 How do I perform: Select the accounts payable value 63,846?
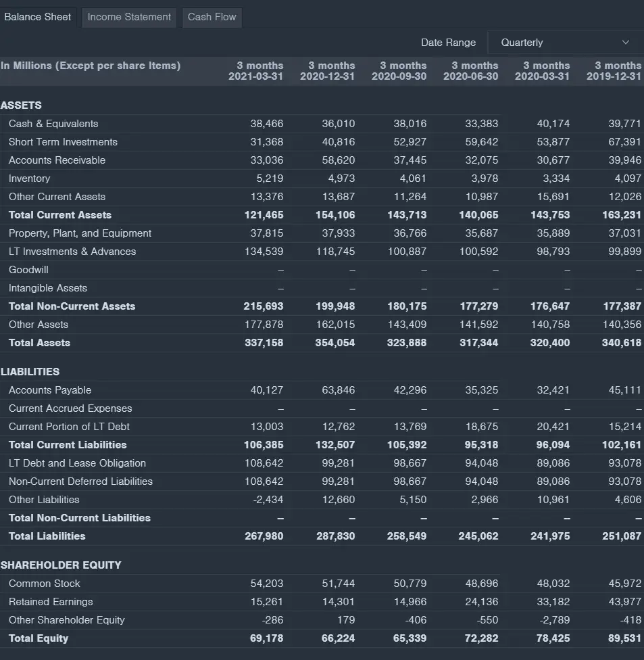point(338,390)
